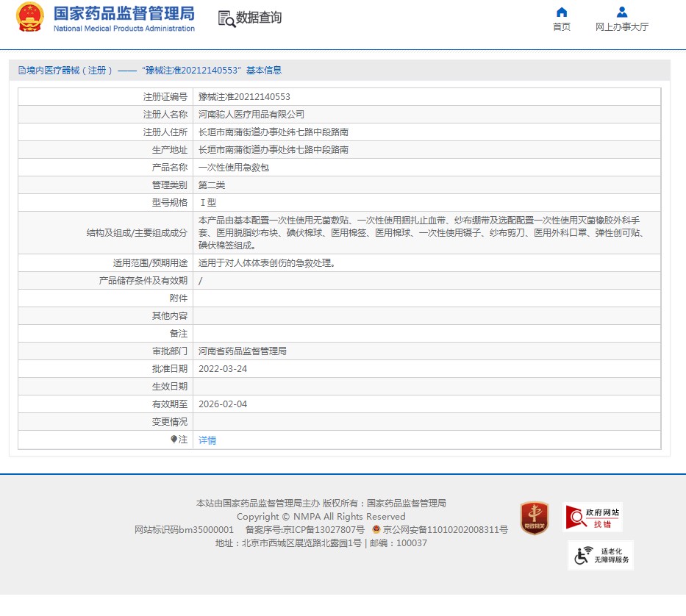Open 适老化无障碍服务 accessibility button
The height and width of the screenshot is (616, 686).
coord(601,555)
